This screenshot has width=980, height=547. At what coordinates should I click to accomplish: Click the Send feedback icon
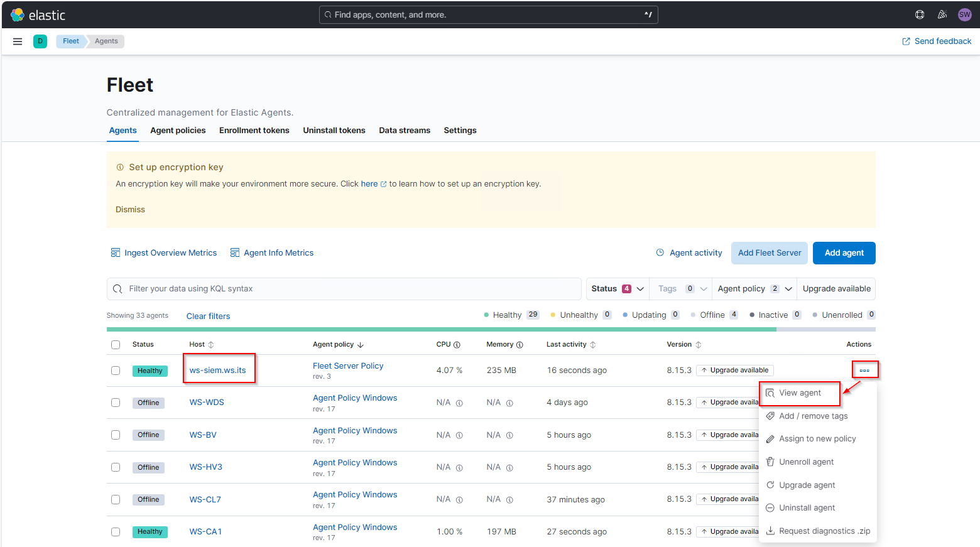pyautogui.click(x=906, y=41)
